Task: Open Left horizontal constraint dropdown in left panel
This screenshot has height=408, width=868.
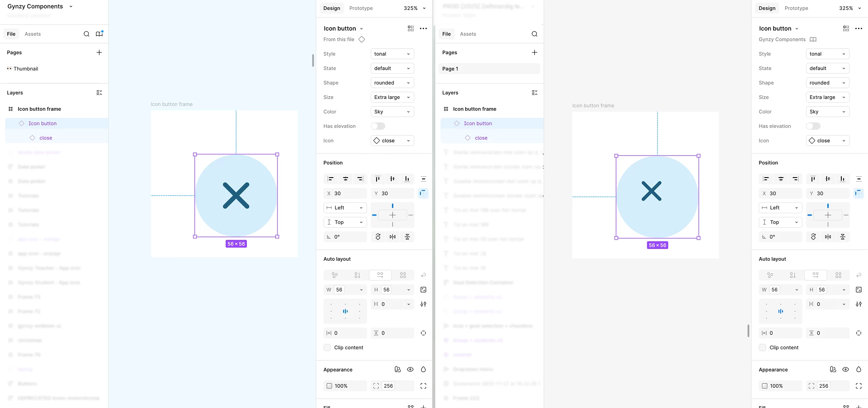Action: [x=345, y=208]
